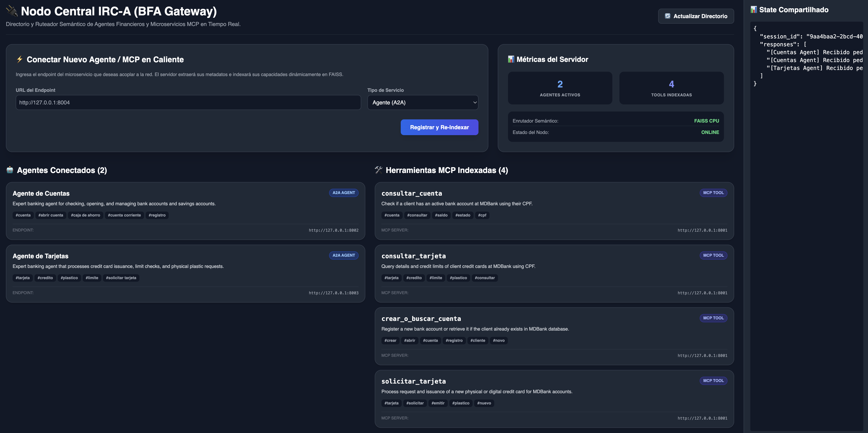
Task: Click the session_id line in State Compartilhado
Action: tap(811, 36)
